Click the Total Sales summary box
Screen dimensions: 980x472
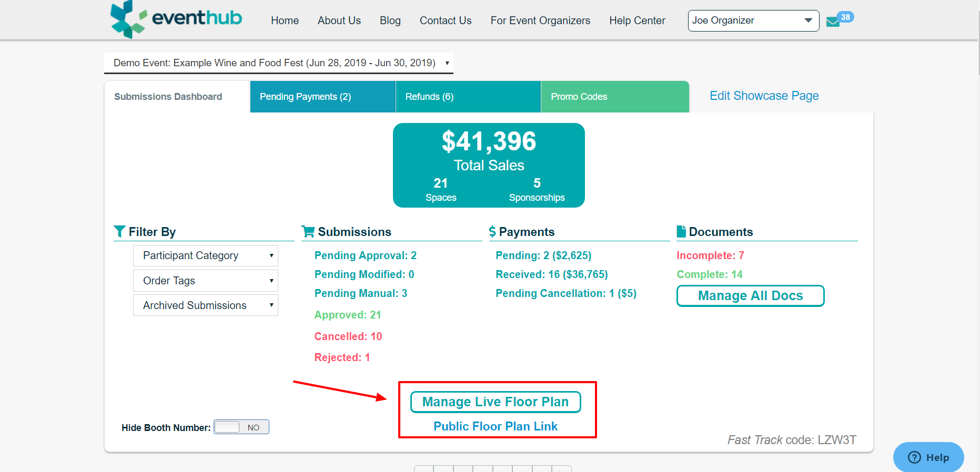pos(489,165)
